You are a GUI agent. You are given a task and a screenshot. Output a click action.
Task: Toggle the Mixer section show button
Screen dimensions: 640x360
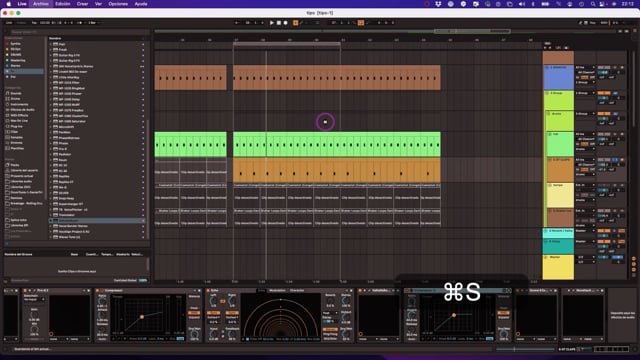[x=634, y=270]
